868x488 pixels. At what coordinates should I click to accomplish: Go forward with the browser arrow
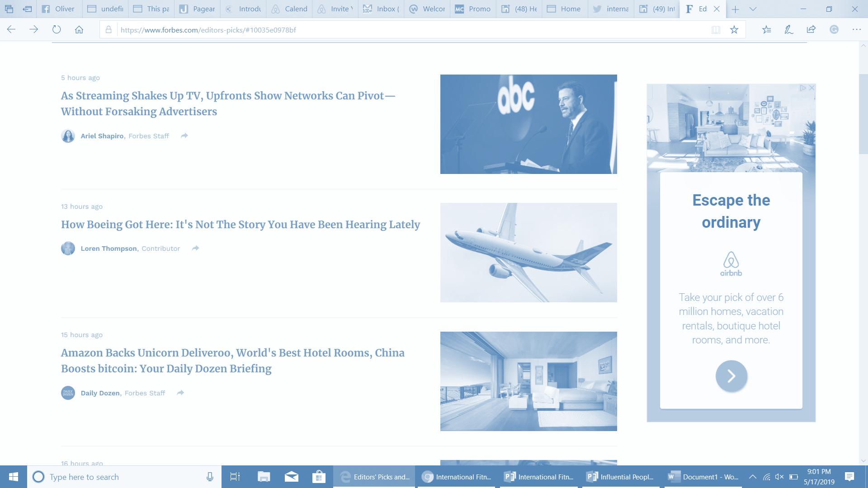click(x=34, y=30)
